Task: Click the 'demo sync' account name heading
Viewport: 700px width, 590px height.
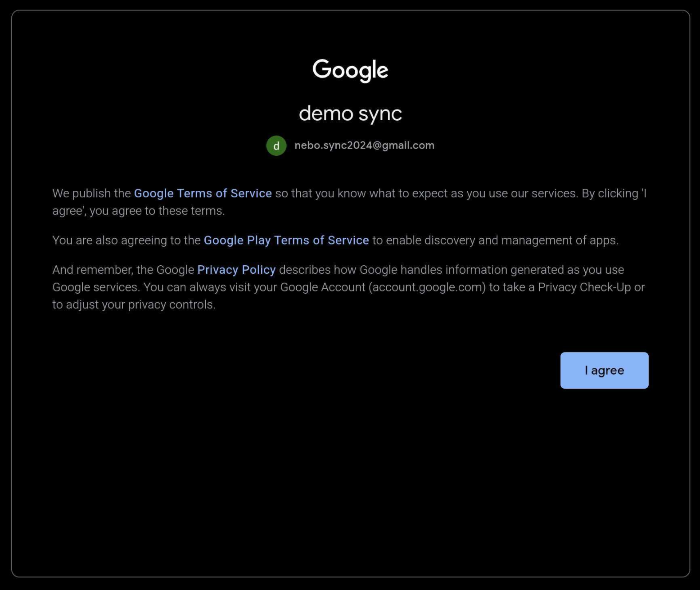Action: pos(350,113)
